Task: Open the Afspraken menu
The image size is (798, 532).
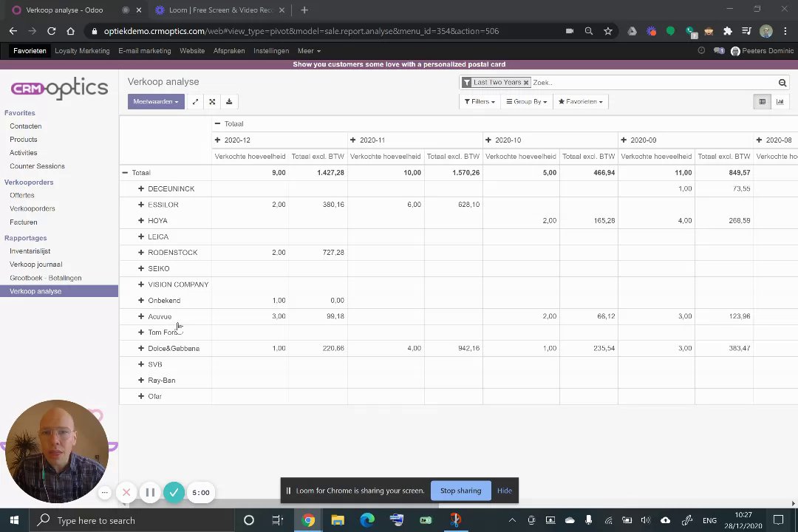Action: tap(229, 51)
